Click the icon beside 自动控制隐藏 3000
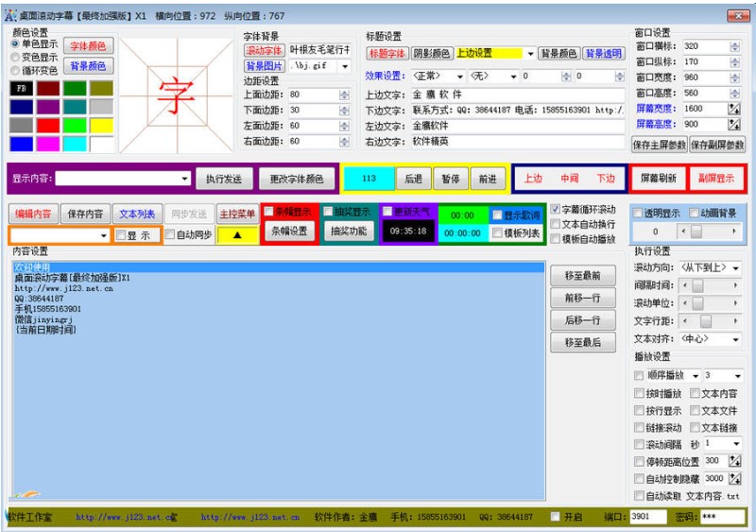 click(733, 479)
